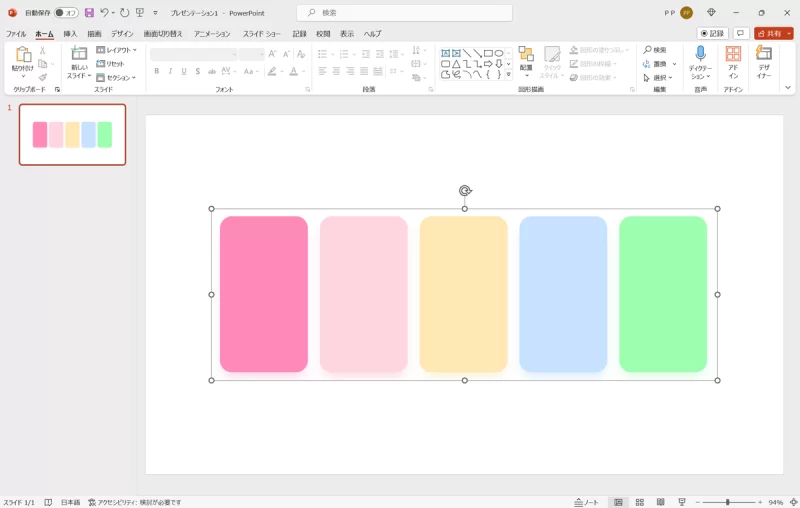800x508 pixels.
Task: Click the PP account avatar
Action: pos(687,13)
